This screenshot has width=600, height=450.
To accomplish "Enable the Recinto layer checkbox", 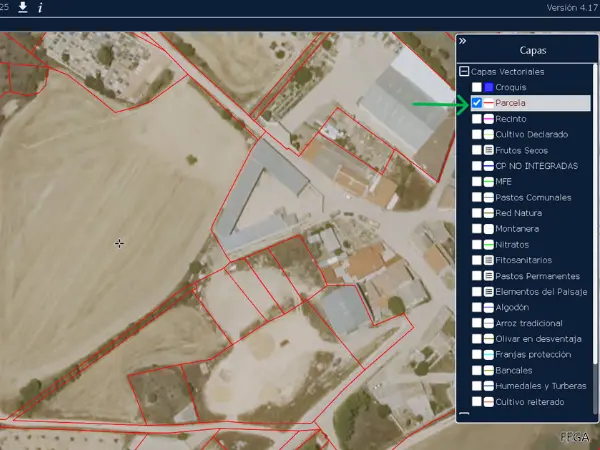I will click(477, 119).
